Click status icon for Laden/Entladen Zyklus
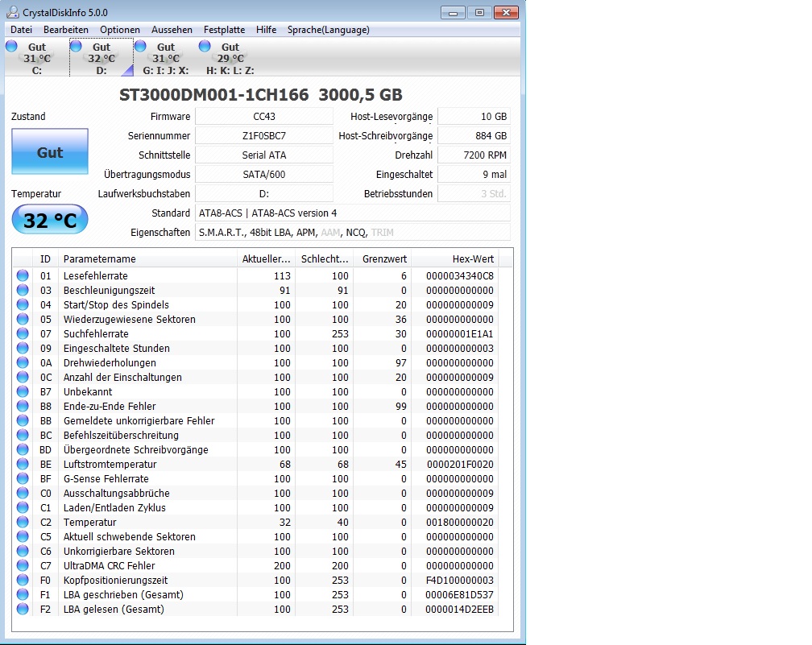The image size is (812, 645). tap(23, 507)
